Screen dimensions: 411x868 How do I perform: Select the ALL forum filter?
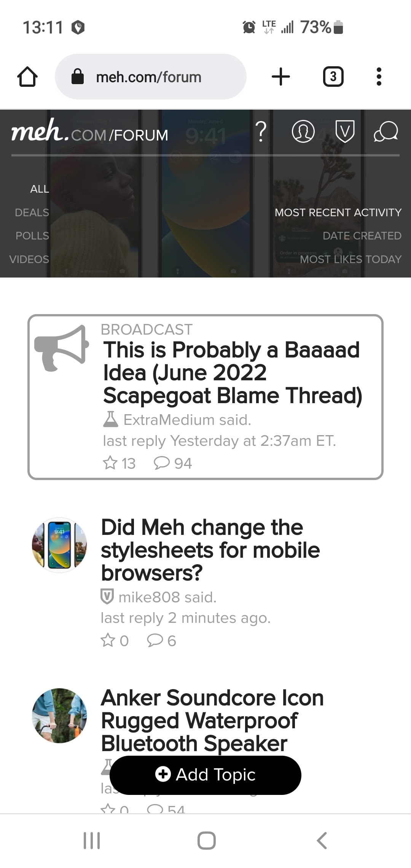[x=40, y=189]
